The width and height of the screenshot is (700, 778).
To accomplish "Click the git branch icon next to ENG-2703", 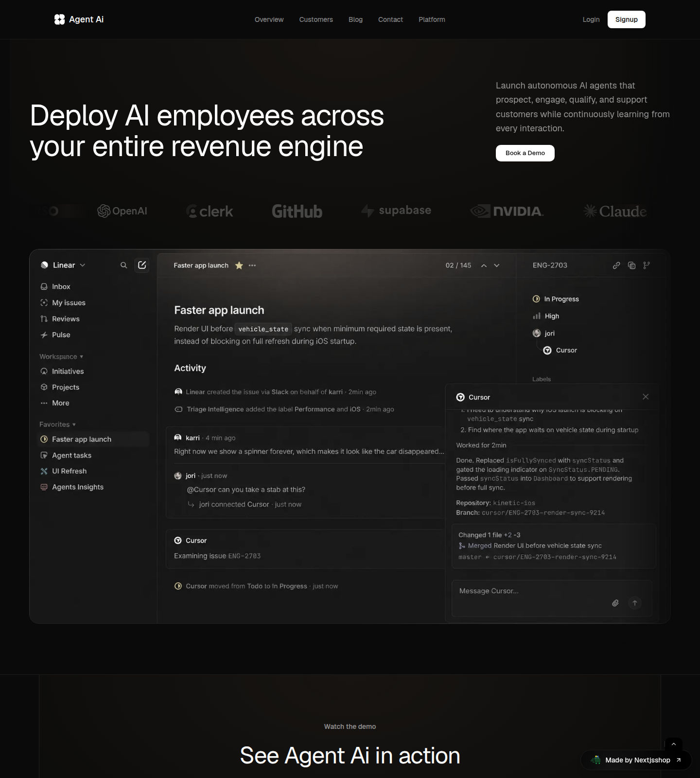I will pyautogui.click(x=647, y=265).
